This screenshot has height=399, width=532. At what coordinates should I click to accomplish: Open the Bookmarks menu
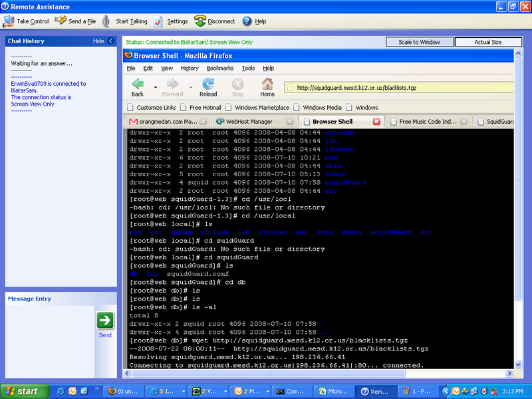219,68
